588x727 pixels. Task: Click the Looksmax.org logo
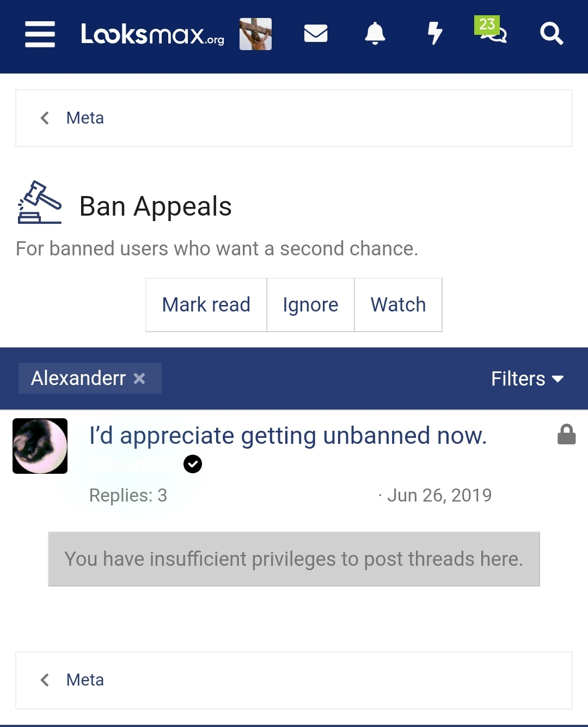click(x=152, y=34)
